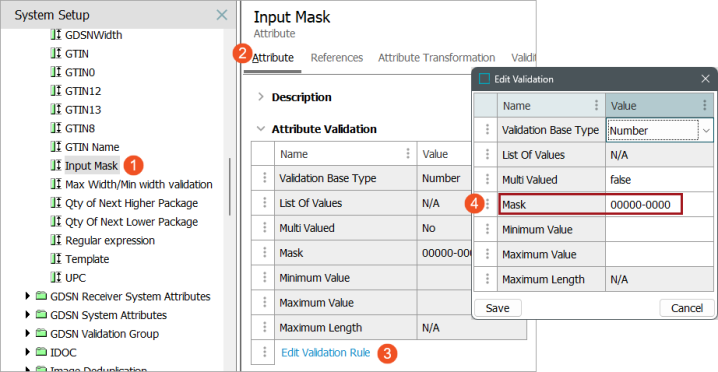Open the Name column options menu in Attribute Validation
The image size is (718, 372).
coord(408,153)
